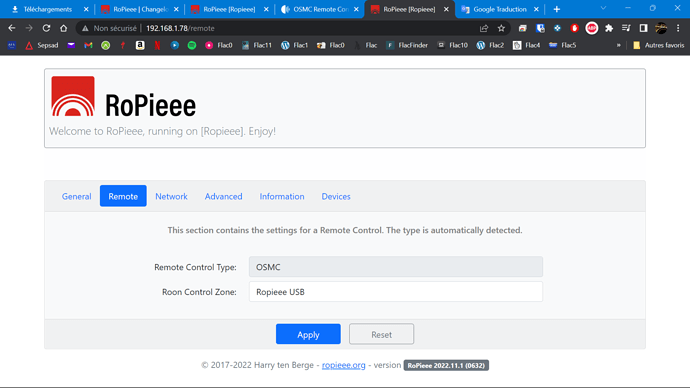Open the Devices tab
Screen dimensions: 690x388
point(336,196)
